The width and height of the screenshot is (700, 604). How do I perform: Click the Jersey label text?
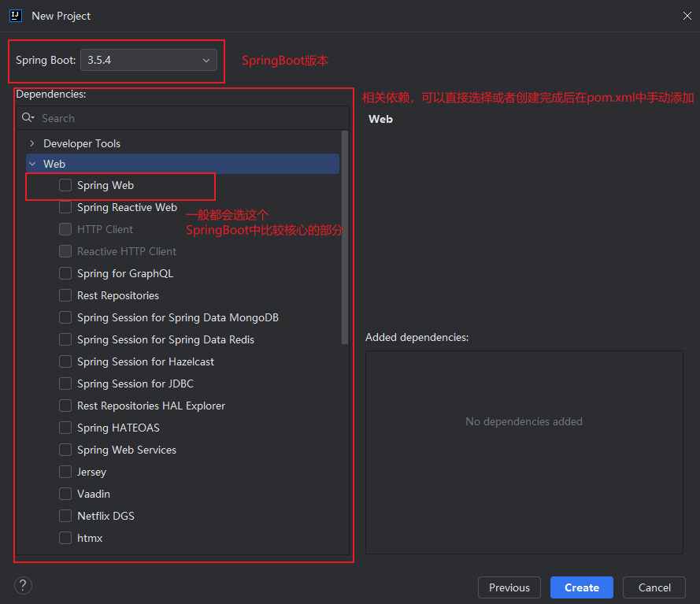92,472
